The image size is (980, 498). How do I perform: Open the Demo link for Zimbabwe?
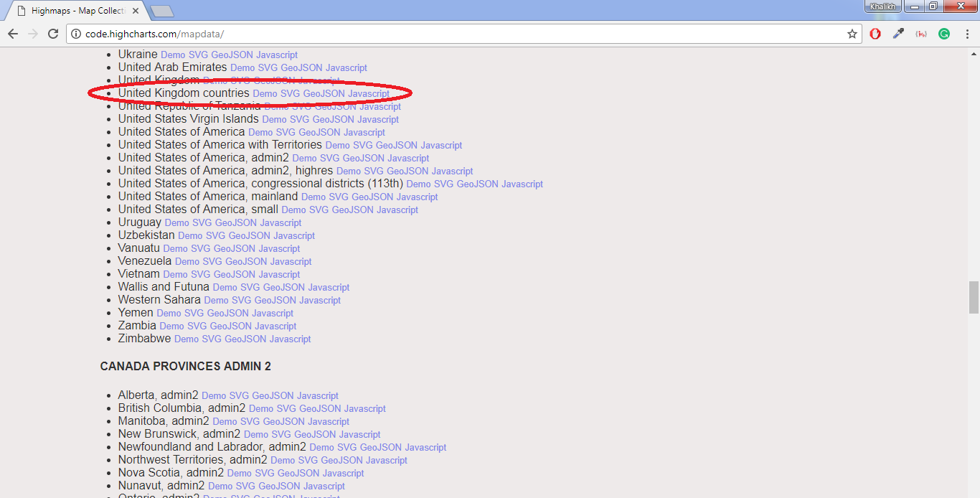pyautogui.click(x=186, y=339)
